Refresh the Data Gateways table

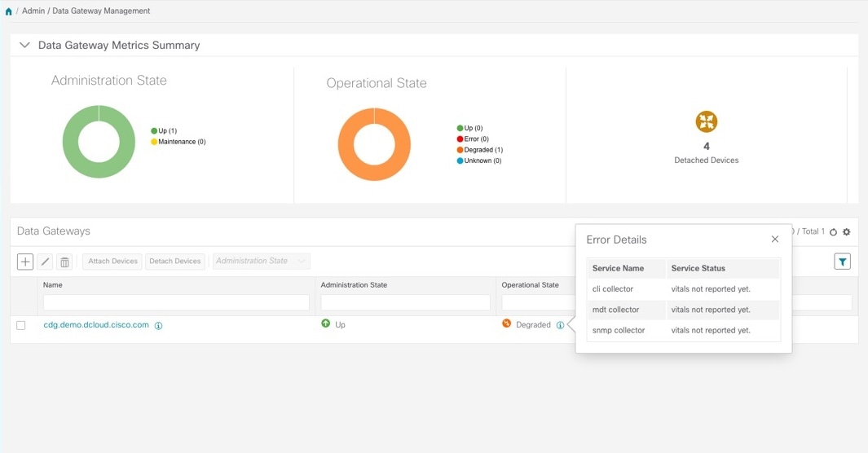coord(833,232)
